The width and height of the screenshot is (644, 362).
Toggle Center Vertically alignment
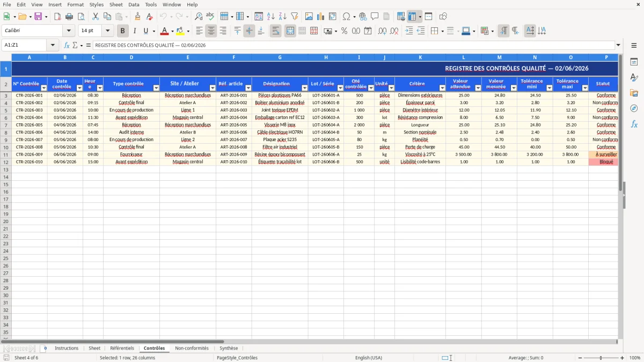click(x=249, y=31)
